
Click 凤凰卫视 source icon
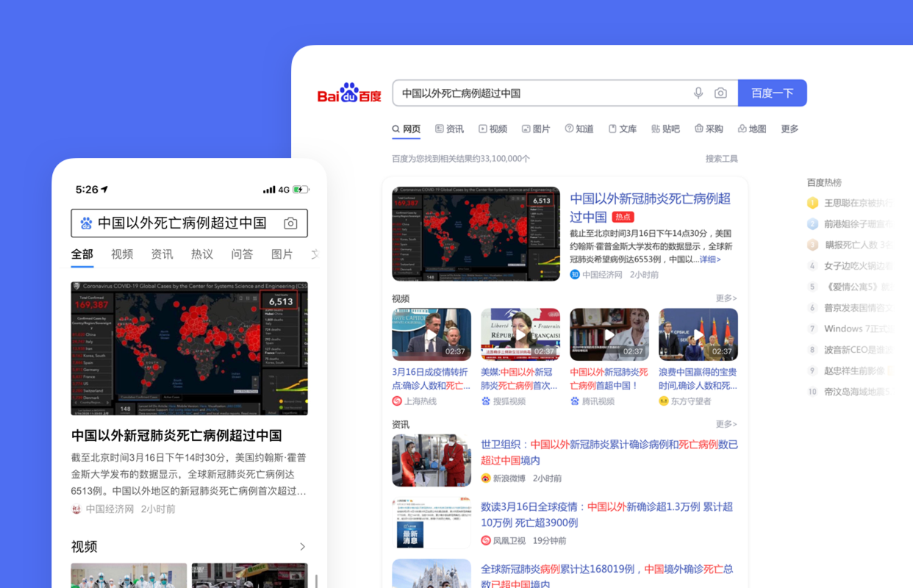(486, 541)
